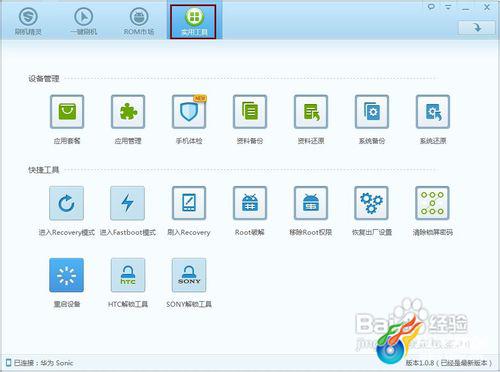Close the application window
This screenshot has width=500, height=372.
coord(487,7)
